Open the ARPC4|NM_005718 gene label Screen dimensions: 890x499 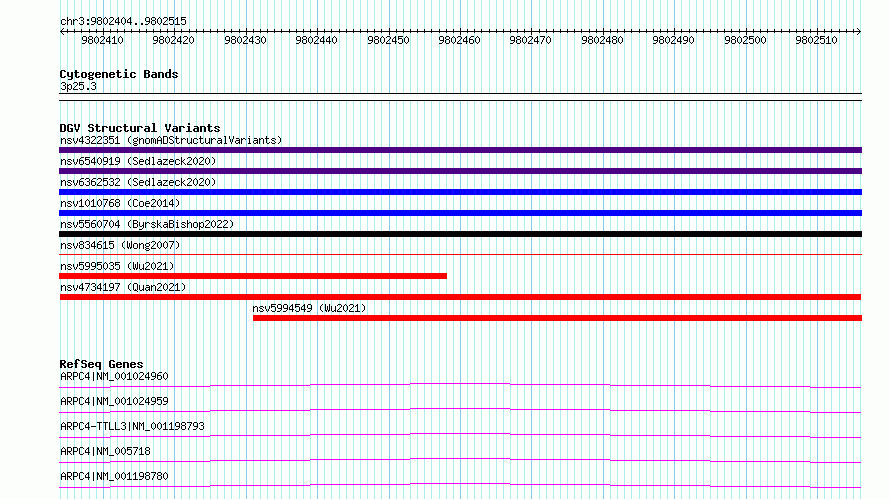pyautogui.click(x=105, y=451)
